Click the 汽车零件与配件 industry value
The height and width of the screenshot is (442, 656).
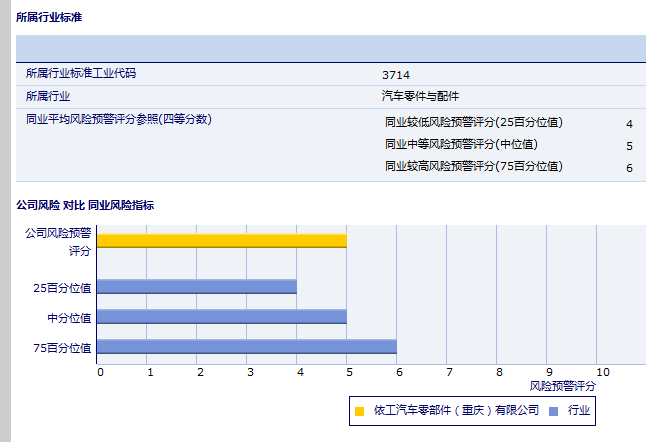pos(420,96)
